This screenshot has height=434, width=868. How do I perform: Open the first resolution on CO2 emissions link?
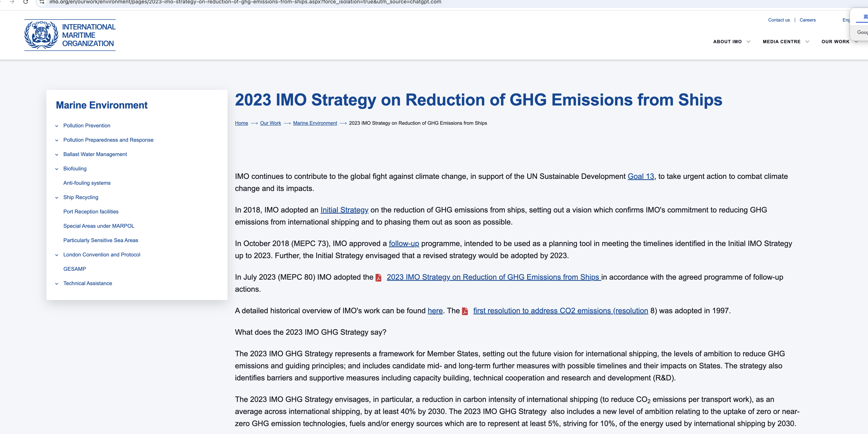[x=561, y=311]
